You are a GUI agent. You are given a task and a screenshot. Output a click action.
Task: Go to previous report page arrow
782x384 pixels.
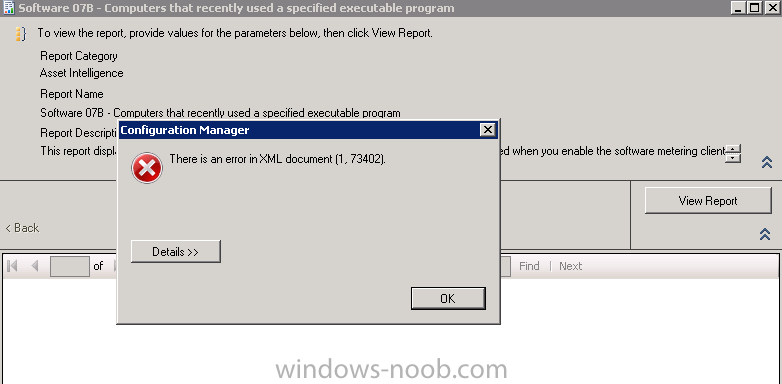(34, 266)
